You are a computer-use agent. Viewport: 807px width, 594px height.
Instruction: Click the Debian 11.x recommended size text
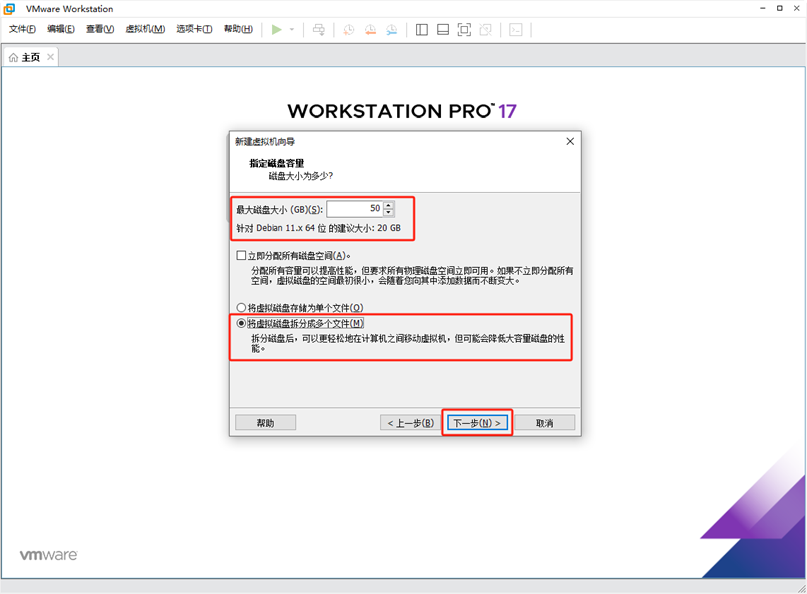coord(318,228)
